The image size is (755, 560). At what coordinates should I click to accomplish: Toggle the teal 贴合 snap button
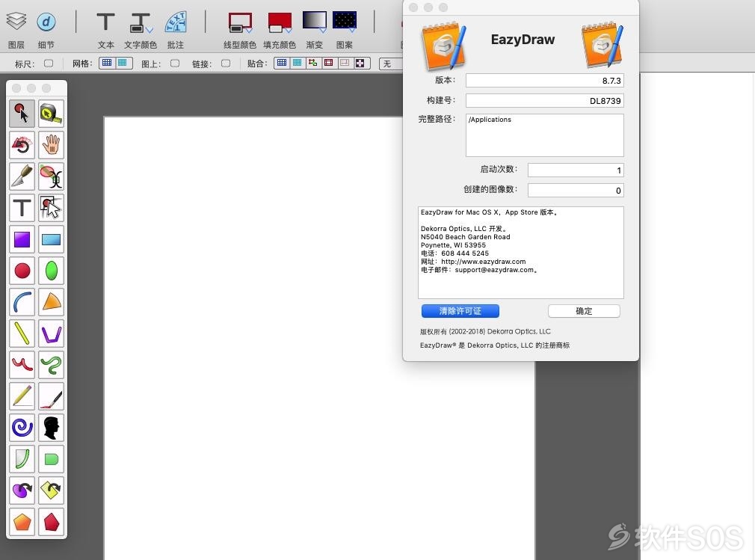[x=298, y=63]
